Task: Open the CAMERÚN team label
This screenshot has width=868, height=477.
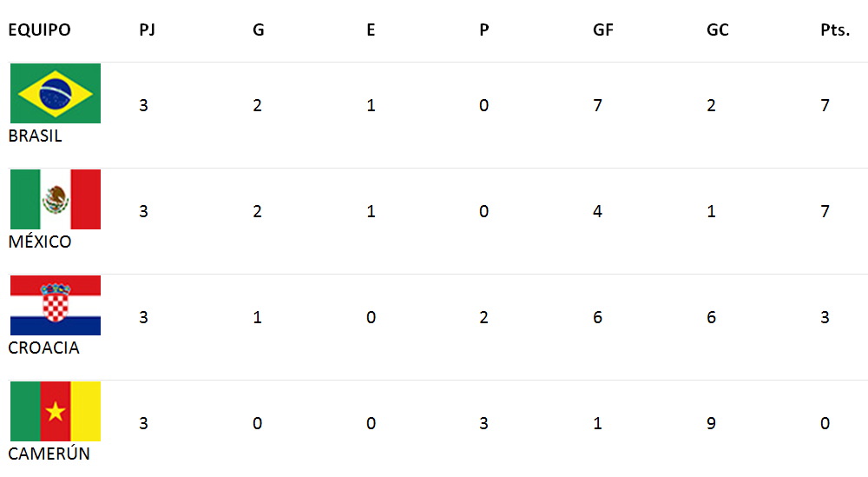Action: tap(49, 454)
